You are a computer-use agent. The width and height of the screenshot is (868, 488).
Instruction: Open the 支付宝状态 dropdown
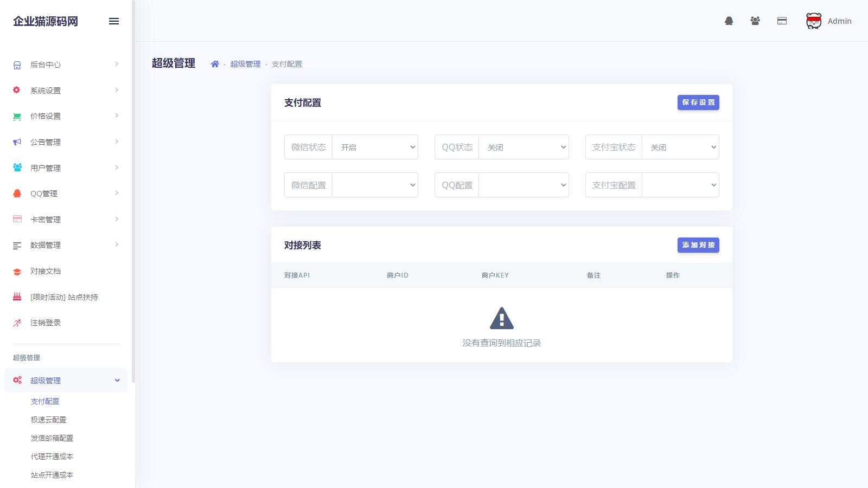click(680, 147)
